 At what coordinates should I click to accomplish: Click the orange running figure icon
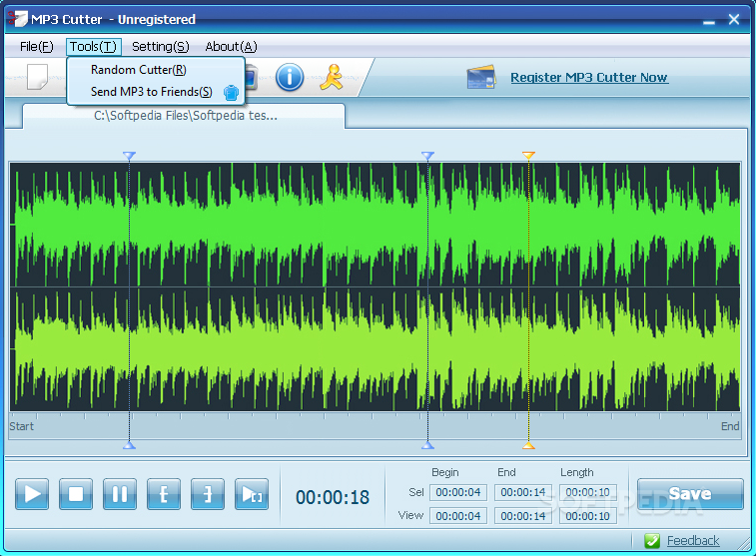click(x=332, y=77)
